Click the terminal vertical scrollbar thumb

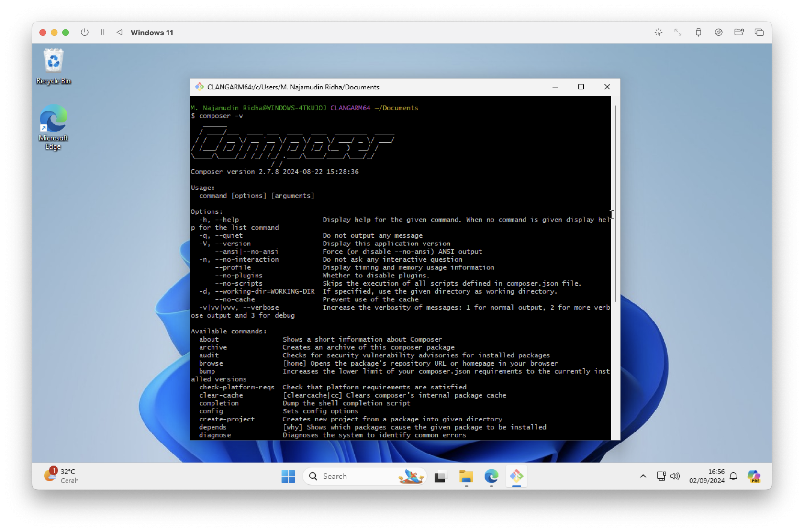[615, 203]
